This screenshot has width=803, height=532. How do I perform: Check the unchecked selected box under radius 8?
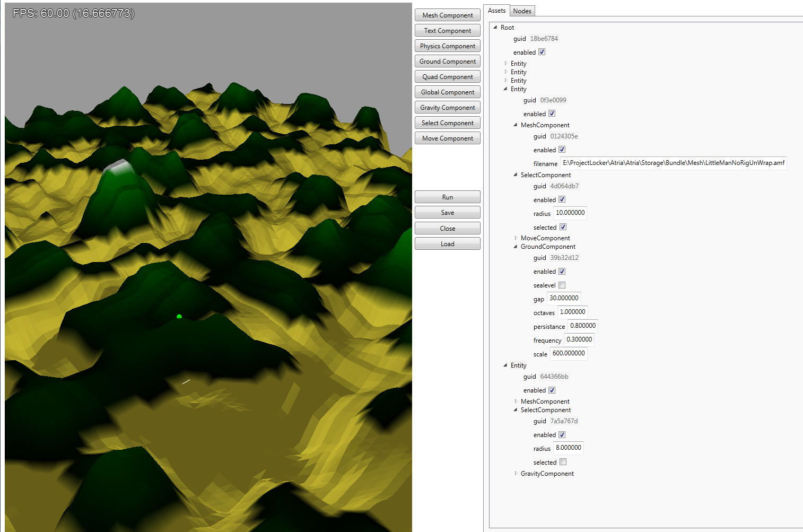563,462
